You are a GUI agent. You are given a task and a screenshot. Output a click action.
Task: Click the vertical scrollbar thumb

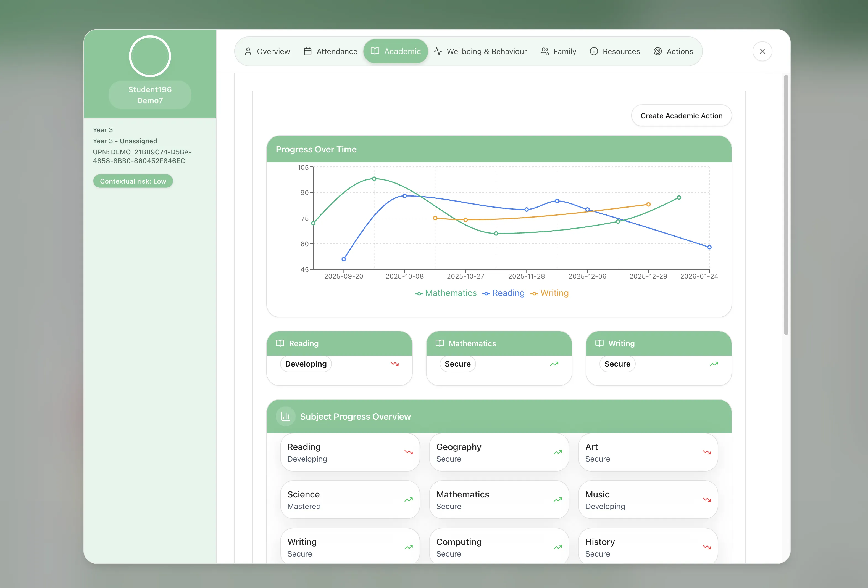[x=786, y=205]
